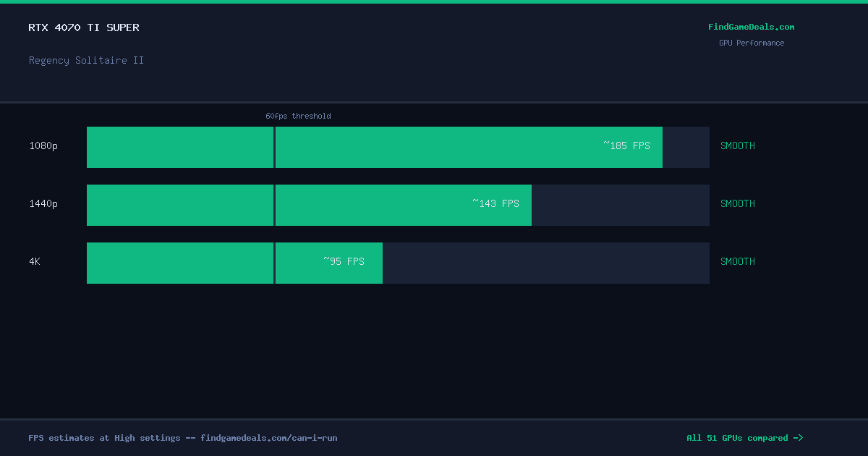Click the GPU Performance caption
Viewport: 868px width, 456px height.
tap(752, 43)
